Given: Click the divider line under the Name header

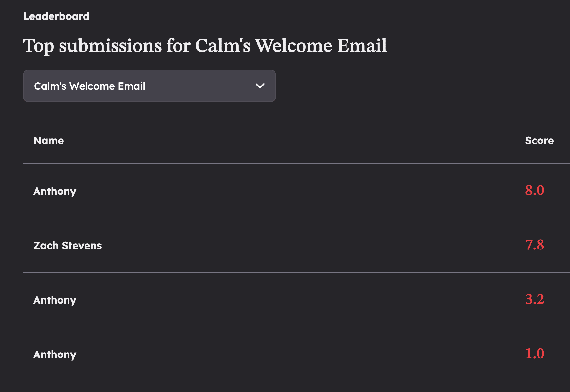Looking at the screenshot, I should pyautogui.click(x=297, y=164).
